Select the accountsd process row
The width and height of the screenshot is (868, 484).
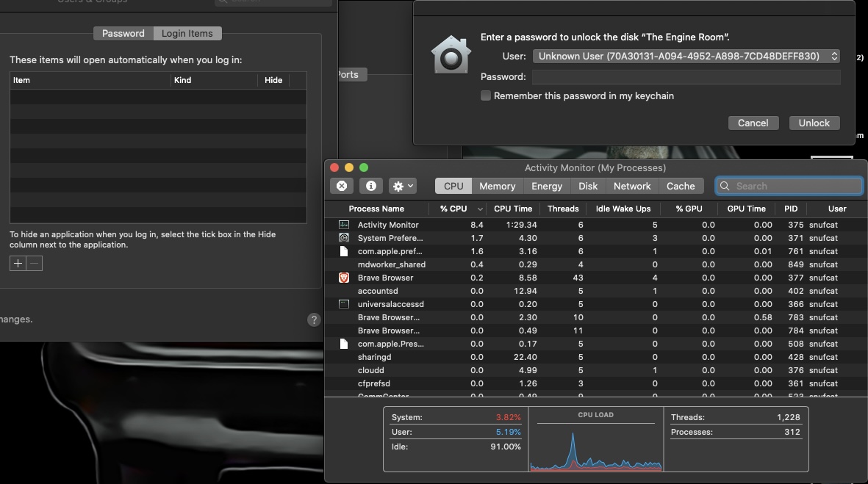pos(596,291)
